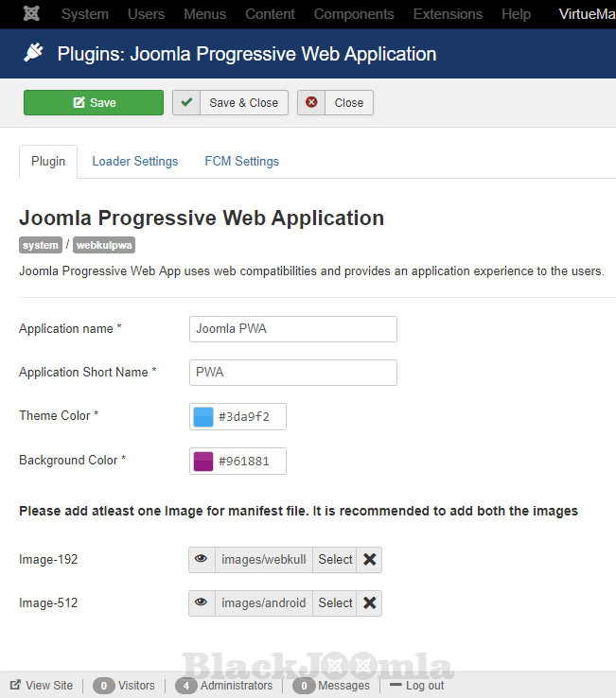The image size is (616, 698).
Task: Open the System menu
Action: tap(84, 14)
